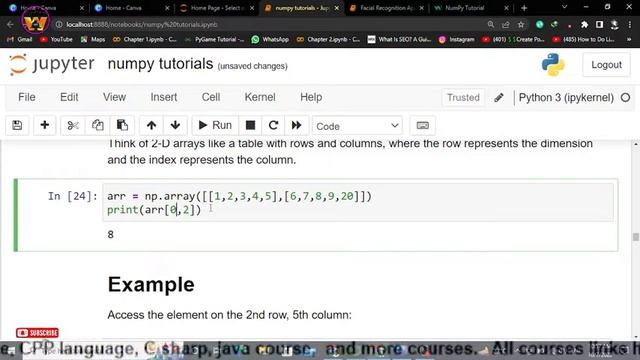The image size is (640, 360).
Task: Open the Cell menu
Action: 211,97
